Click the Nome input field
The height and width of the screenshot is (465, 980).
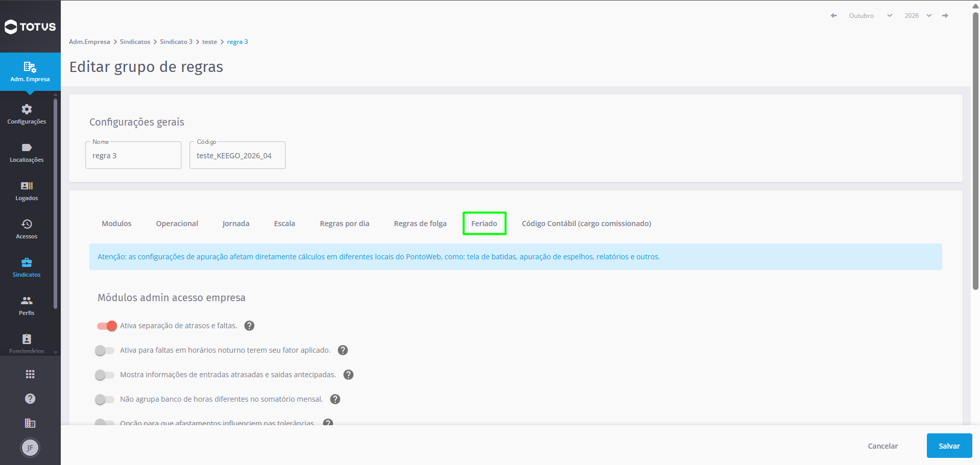[x=133, y=155]
